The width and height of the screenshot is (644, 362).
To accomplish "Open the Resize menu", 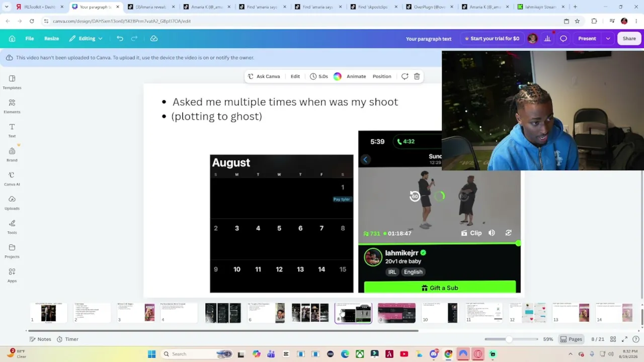I will (51, 39).
